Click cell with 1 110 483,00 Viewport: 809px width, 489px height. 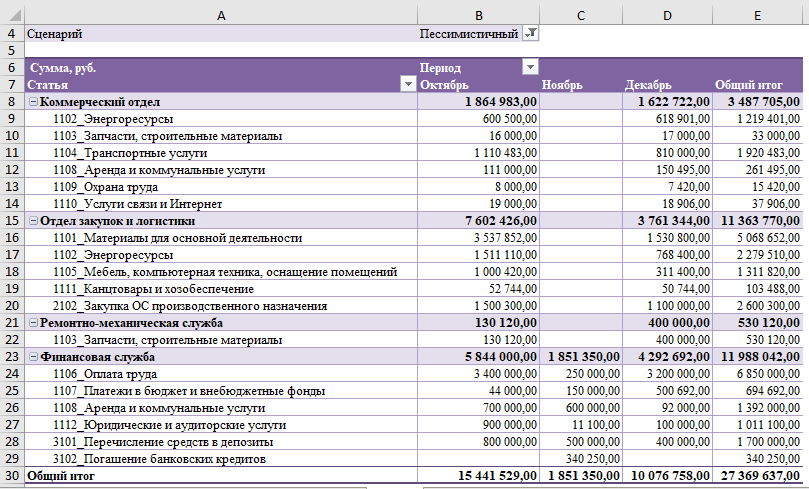coord(478,153)
